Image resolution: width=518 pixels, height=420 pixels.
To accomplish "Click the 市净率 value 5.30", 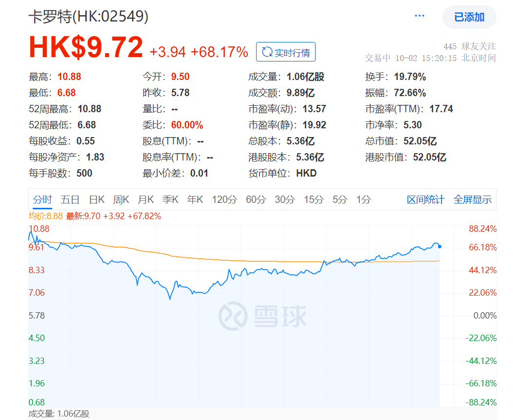I will click(413, 125).
